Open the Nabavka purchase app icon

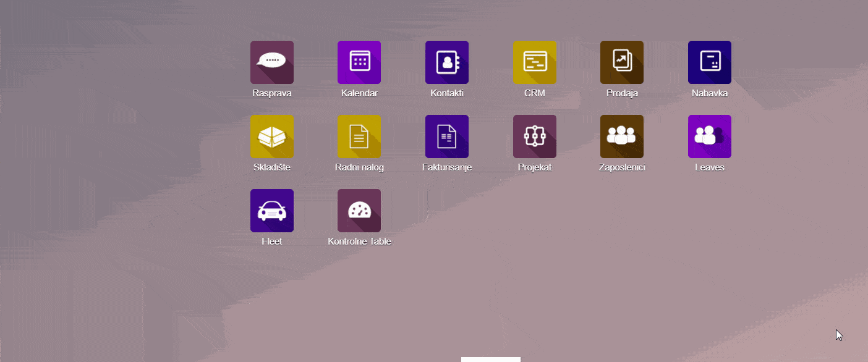(x=710, y=62)
